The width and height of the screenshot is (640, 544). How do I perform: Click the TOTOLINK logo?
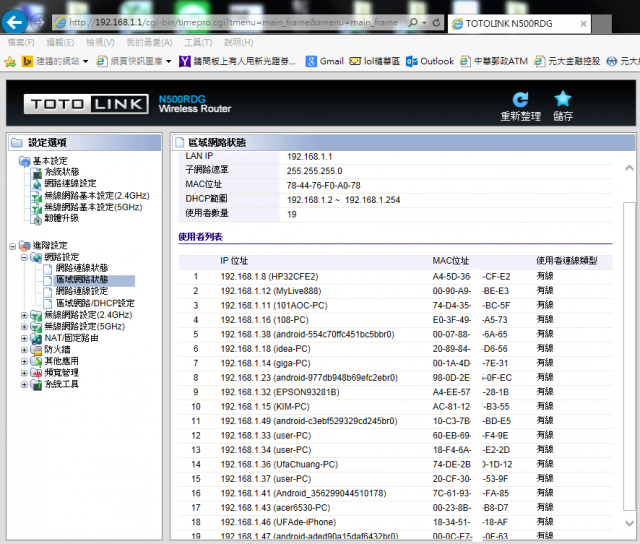coord(86,104)
